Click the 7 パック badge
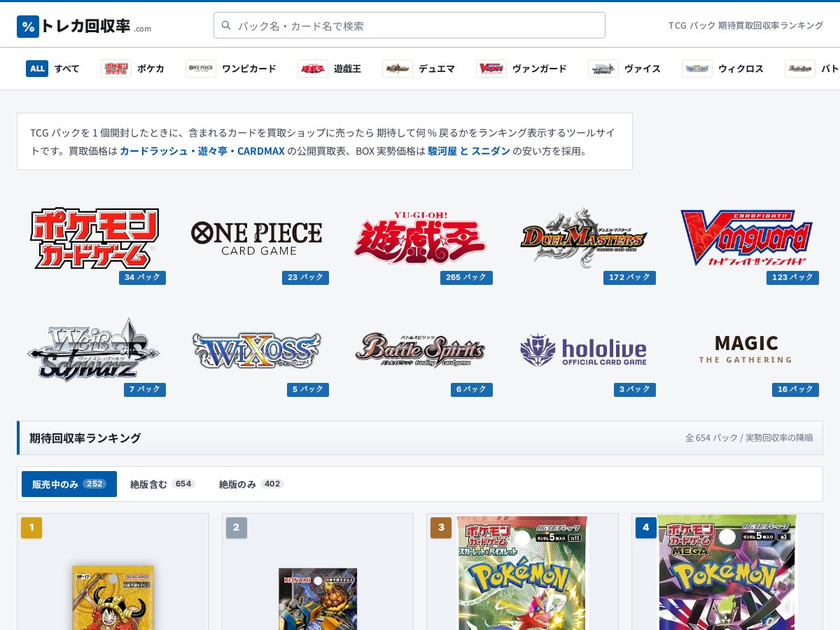The image size is (840, 630). 145,390
